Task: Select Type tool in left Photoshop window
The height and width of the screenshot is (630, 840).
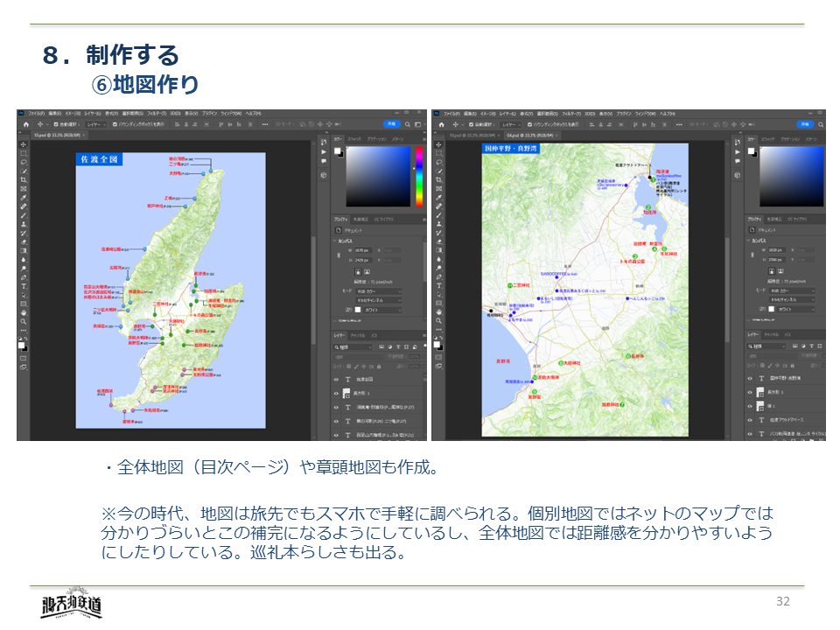Action: (24, 286)
